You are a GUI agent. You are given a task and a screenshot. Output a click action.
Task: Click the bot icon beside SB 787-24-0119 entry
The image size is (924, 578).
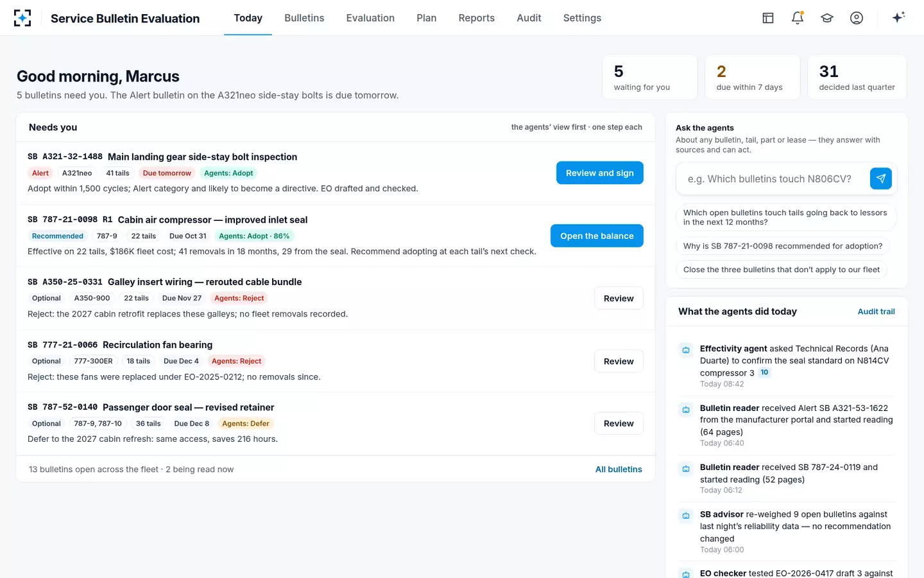(686, 469)
